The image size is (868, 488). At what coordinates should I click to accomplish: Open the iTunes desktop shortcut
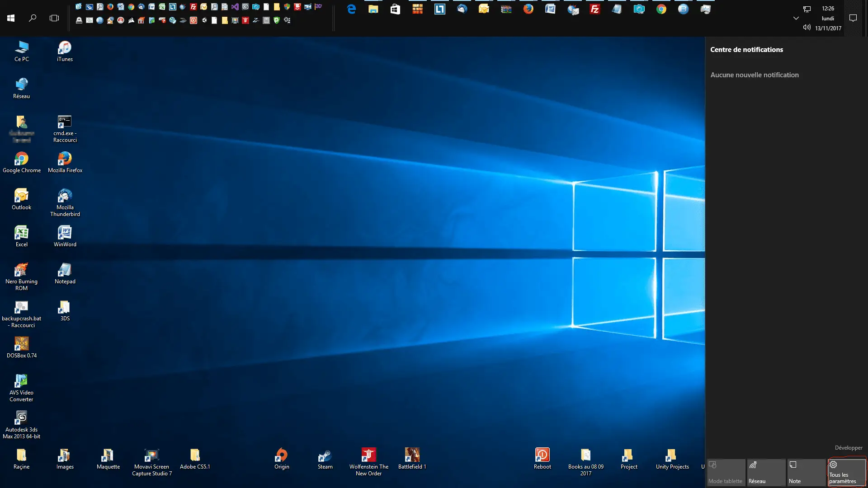(x=65, y=51)
